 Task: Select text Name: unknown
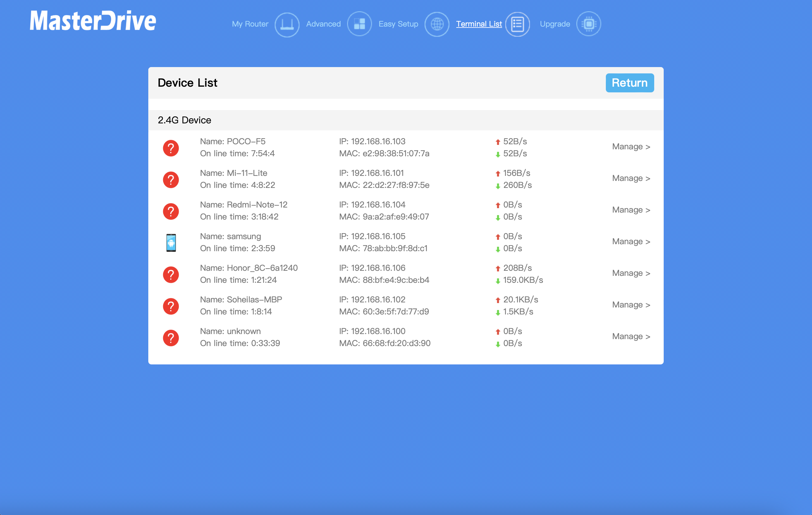pyautogui.click(x=230, y=331)
